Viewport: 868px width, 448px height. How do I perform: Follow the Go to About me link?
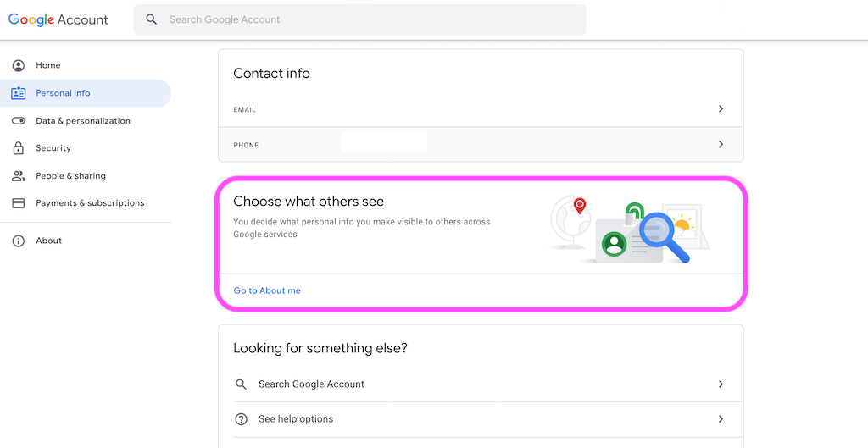tap(267, 290)
